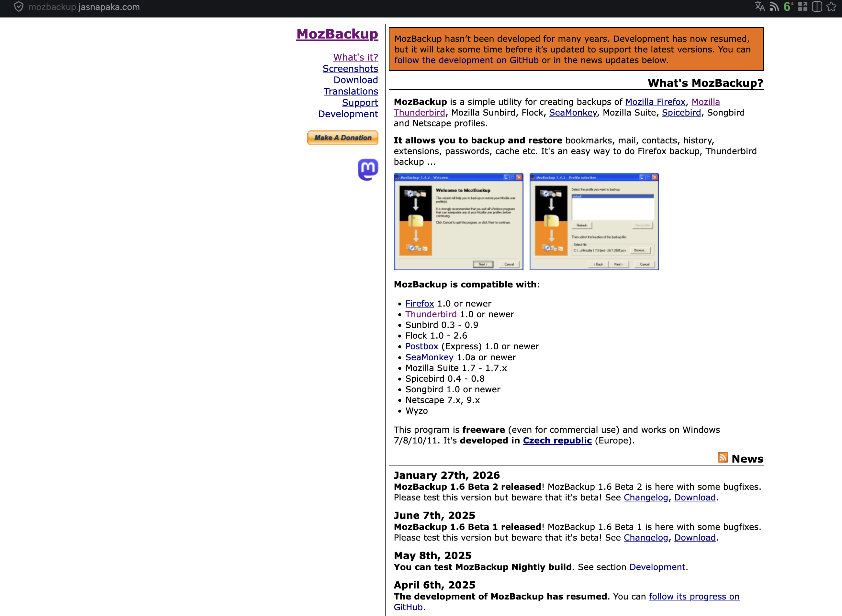Screen dimensions: 842x616
Task: Click 'Mozilla Suite 1.7 - 1.7.x' list item
Action: pos(456,368)
